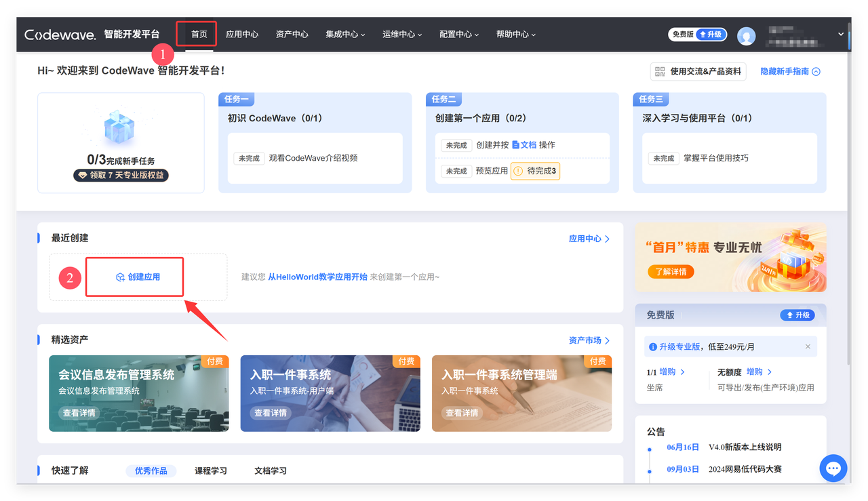This screenshot has height=501, width=868.
Task: Click 增购 link next to 无额度
Action: 759,372
